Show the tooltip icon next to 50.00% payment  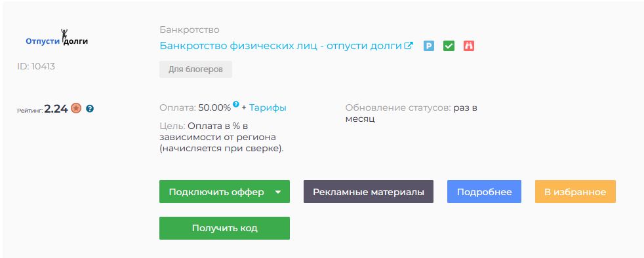point(235,104)
